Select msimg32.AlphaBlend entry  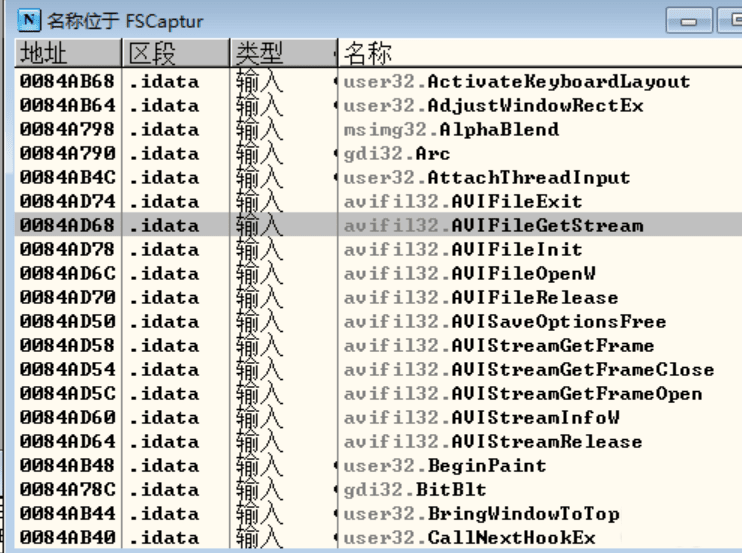pos(451,130)
